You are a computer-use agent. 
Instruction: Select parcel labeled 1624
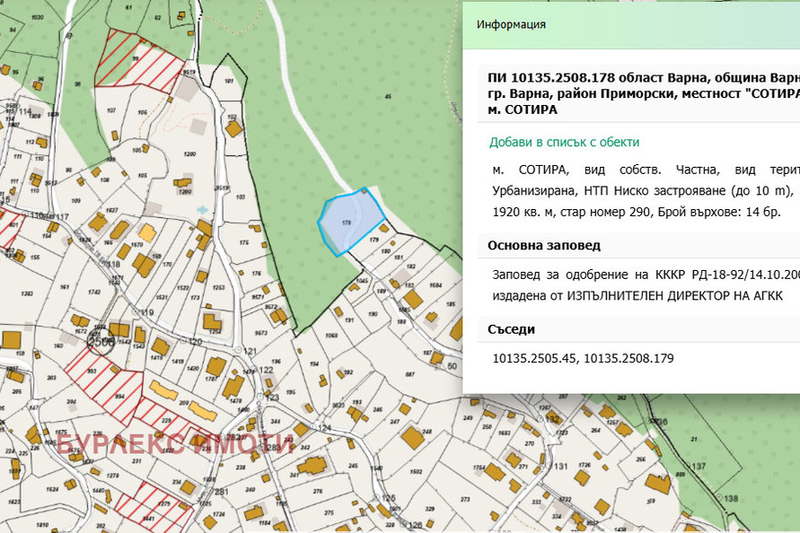click(52, 489)
